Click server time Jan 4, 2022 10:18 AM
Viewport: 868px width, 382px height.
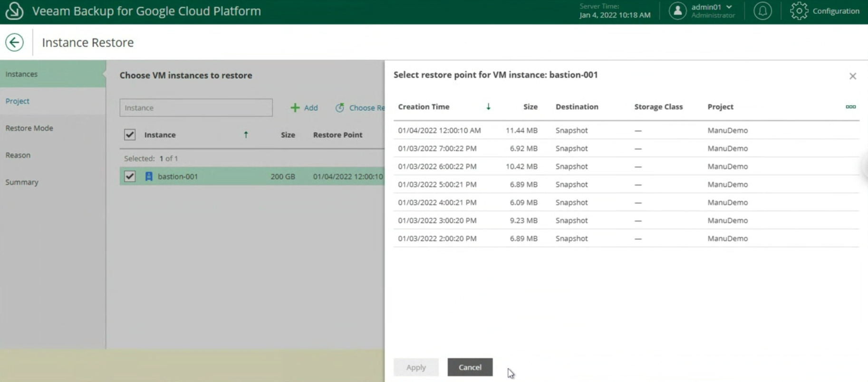coord(615,15)
